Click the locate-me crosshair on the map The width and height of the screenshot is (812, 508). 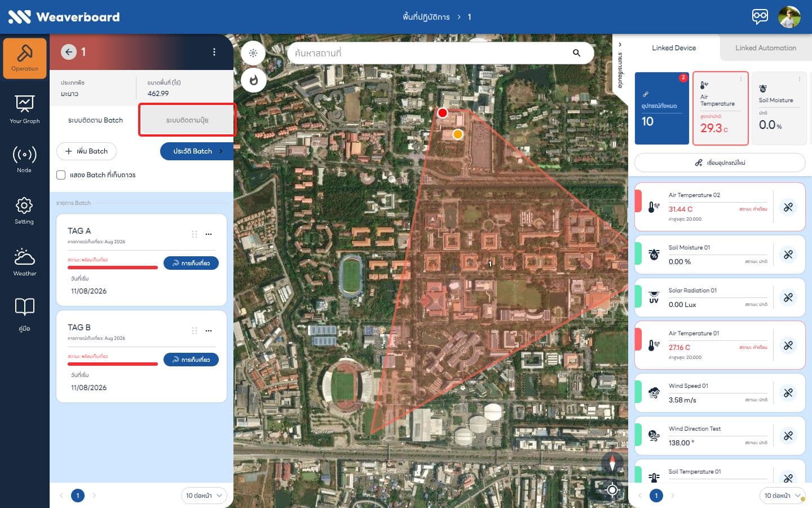tap(612, 489)
